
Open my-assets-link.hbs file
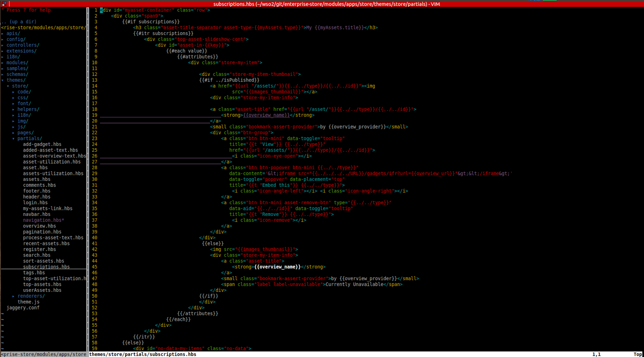tap(48, 208)
